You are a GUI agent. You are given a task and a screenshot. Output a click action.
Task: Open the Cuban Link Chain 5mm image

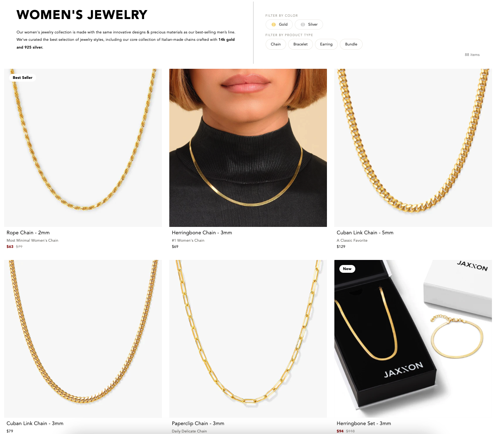tap(413, 148)
